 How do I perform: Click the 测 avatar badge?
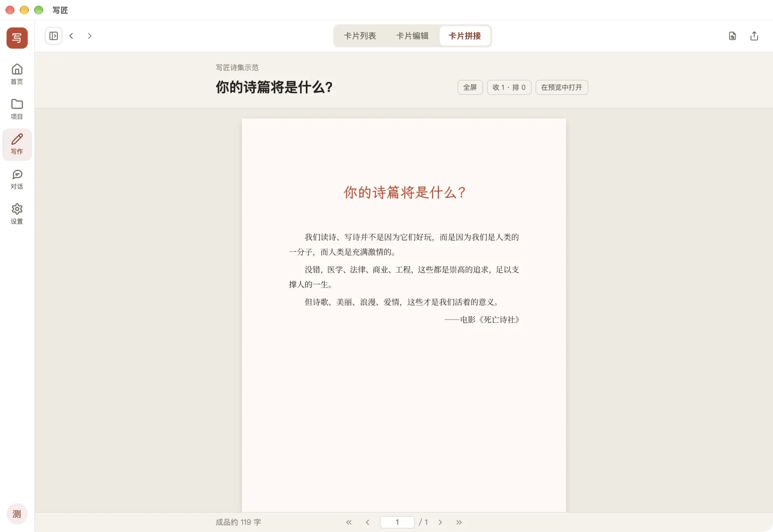click(x=17, y=514)
